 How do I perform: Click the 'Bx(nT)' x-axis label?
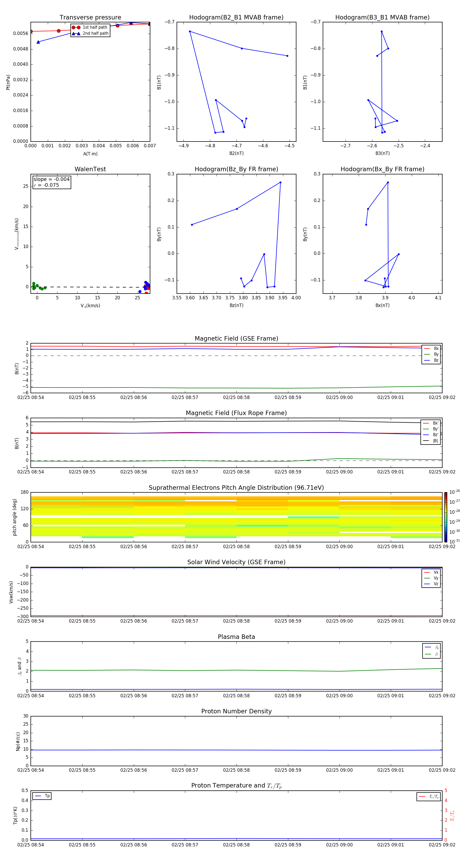click(x=382, y=305)
